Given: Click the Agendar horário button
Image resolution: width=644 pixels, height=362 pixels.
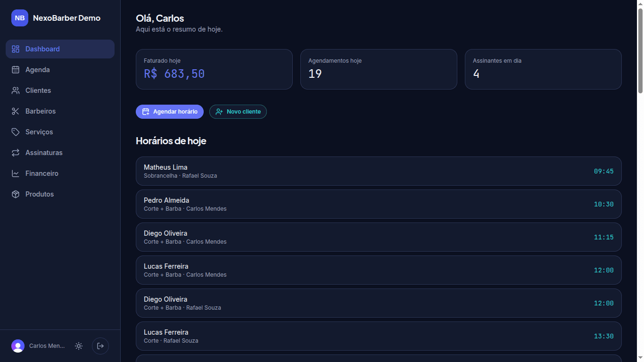Looking at the screenshot, I should pos(170,112).
